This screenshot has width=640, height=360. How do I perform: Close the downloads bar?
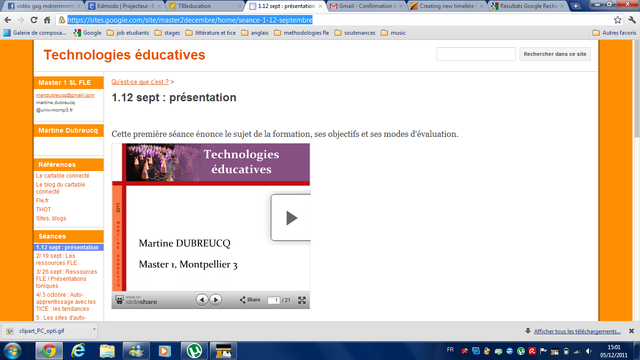point(631,331)
